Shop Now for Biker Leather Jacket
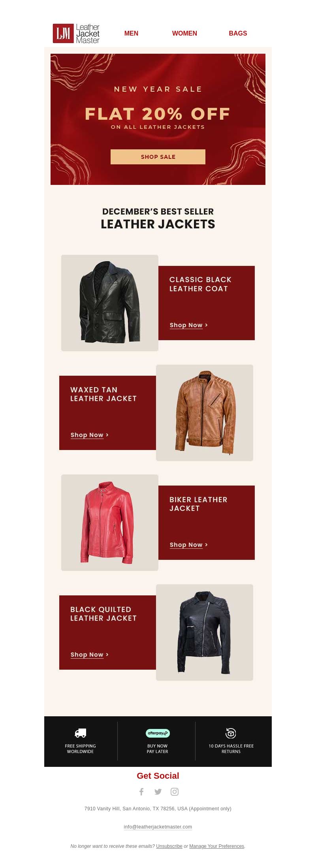This screenshot has width=316, height=868. tap(188, 545)
